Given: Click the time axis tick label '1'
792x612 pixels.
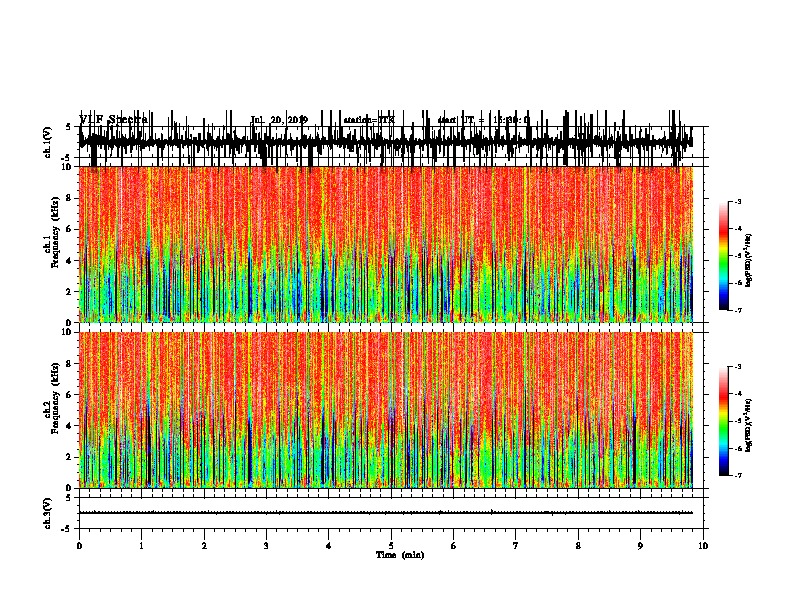Looking at the screenshot, I should [x=141, y=546].
